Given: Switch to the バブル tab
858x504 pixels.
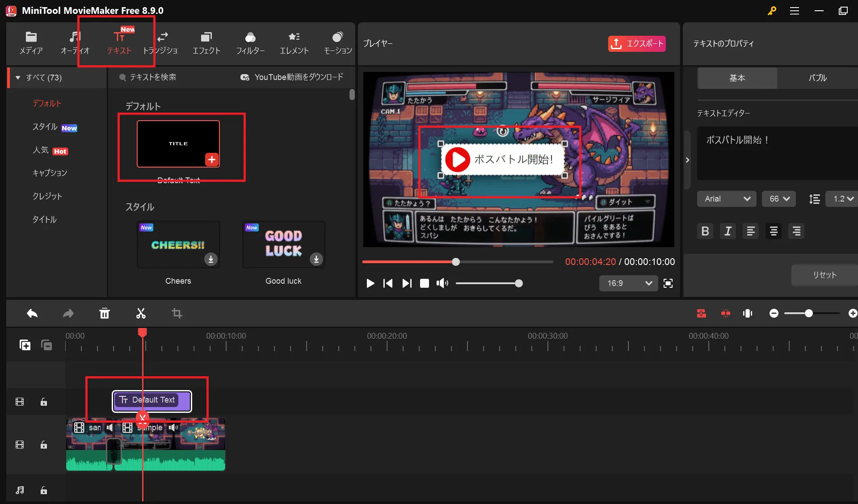Looking at the screenshot, I should [x=817, y=78].
